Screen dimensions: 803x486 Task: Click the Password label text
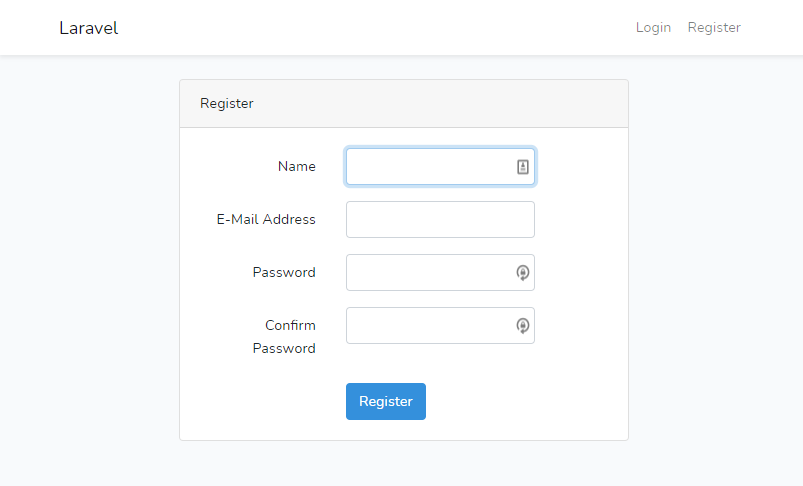284,272
